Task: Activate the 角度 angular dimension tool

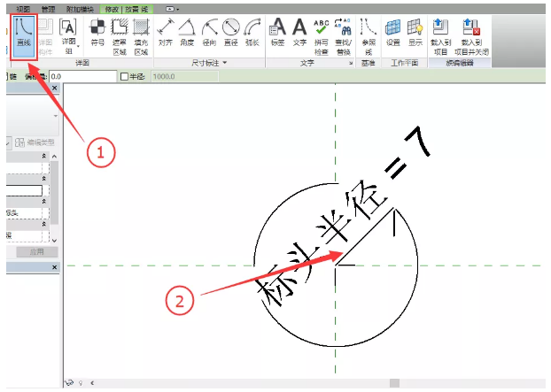Action: point(187,33)
